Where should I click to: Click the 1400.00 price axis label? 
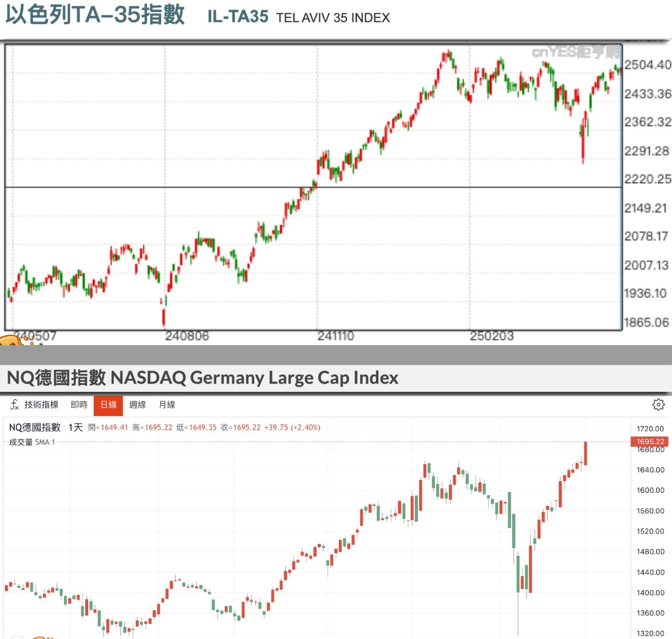[650, 592]
